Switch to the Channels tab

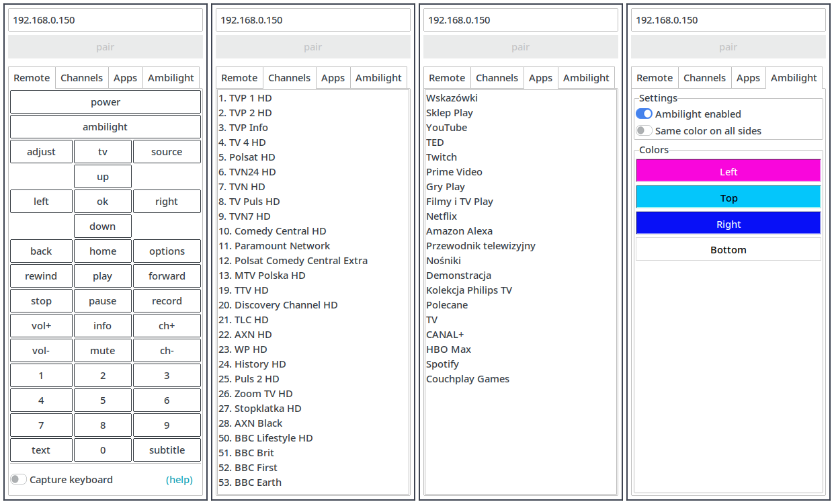(81, 77)
